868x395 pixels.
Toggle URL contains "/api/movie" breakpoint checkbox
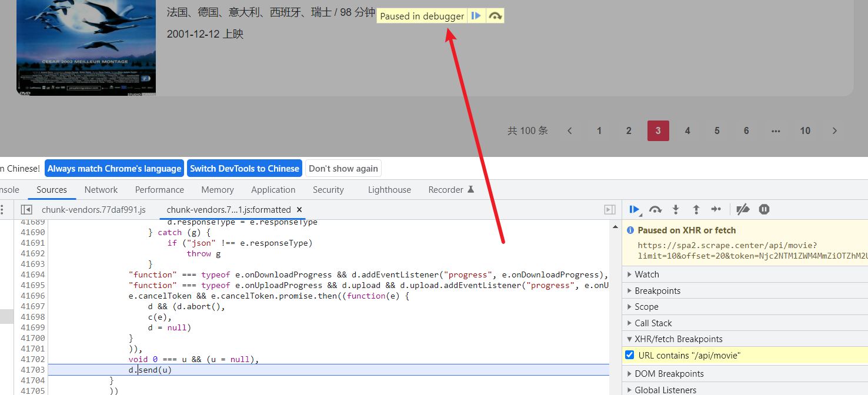click(630, 355)
